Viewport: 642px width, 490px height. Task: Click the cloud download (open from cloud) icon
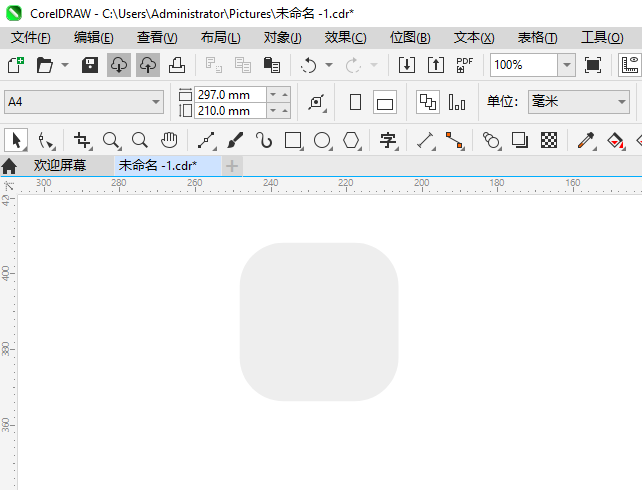(x=119, y=65)
